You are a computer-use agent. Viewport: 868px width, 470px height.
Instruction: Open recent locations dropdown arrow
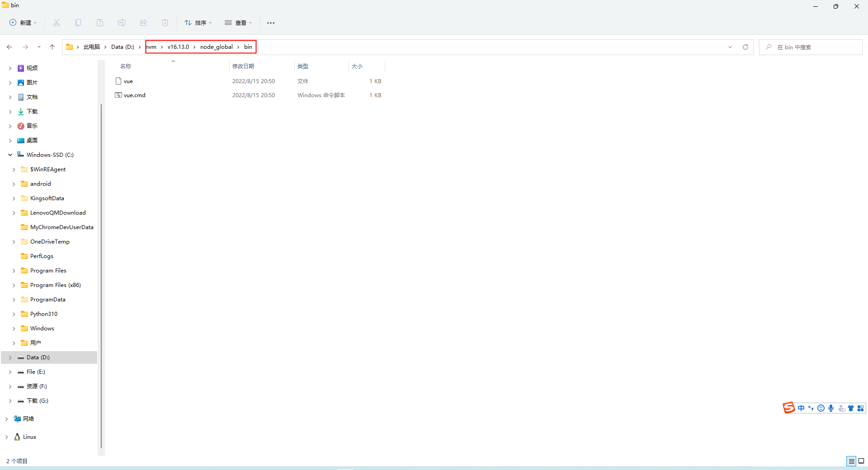[x=39, y=47]
